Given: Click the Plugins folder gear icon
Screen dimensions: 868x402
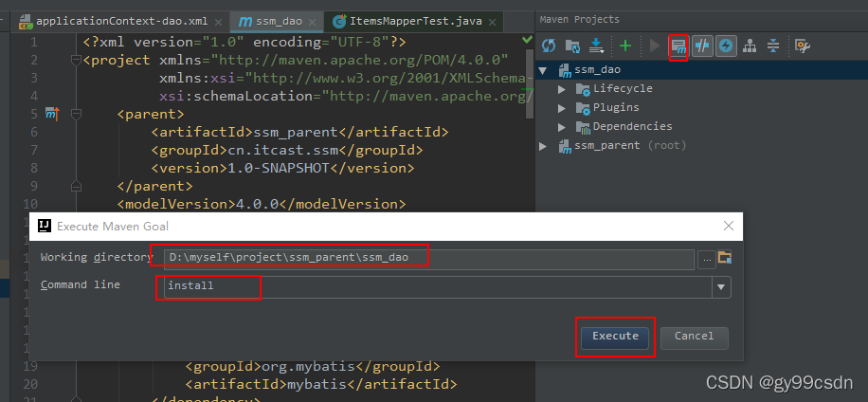Looking at the screenshot, I should click(x=583, y=108).
